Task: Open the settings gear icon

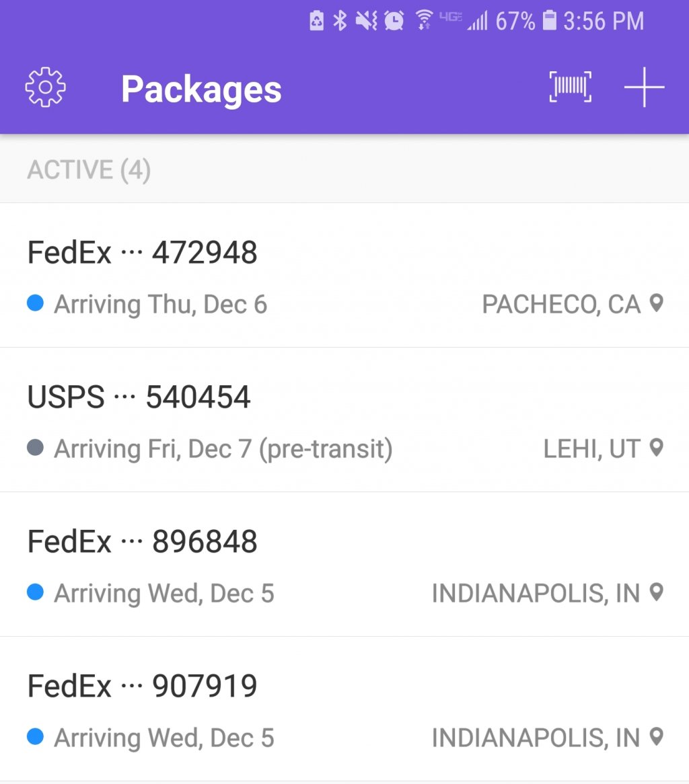Action: click(x=45, y=87)
